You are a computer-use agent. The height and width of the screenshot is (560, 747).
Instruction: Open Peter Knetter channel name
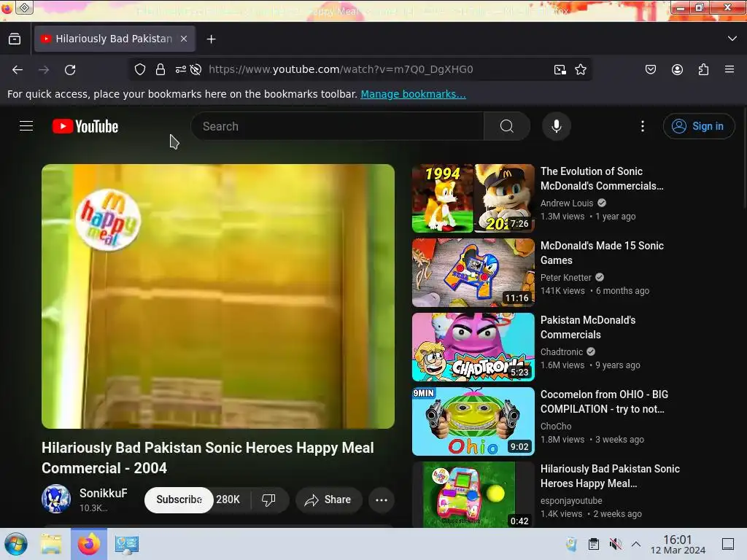pos(566,278)
